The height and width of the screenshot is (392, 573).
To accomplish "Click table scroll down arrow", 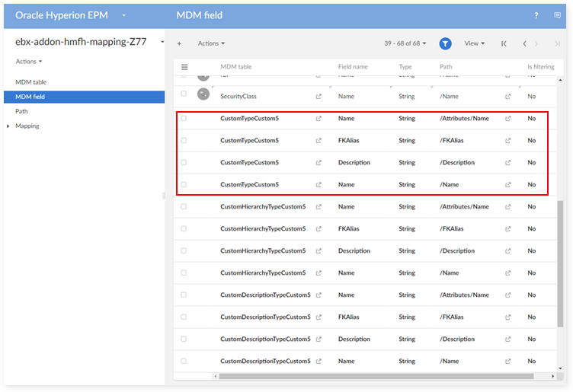I will coord(560,368).
